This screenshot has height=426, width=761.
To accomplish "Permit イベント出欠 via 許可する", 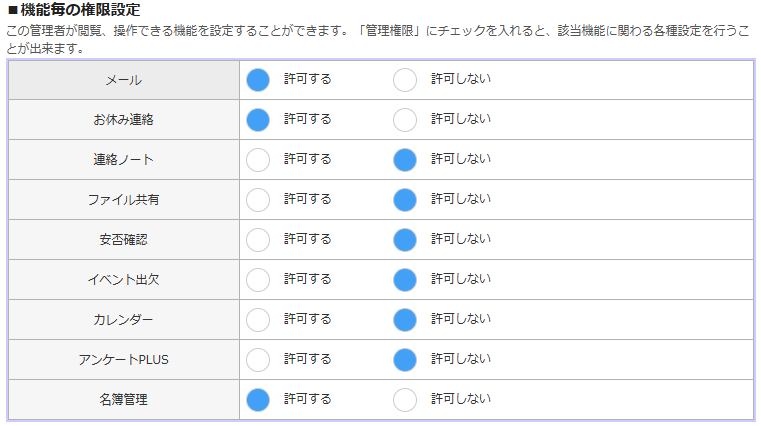I will click(258, 280).
